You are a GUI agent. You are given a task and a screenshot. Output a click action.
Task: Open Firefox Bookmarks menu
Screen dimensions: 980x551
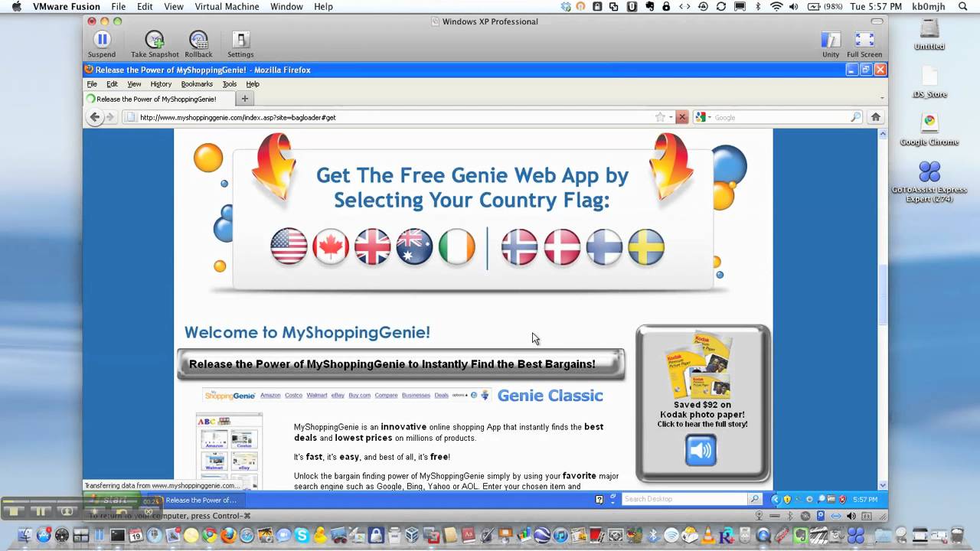(197, 84)
